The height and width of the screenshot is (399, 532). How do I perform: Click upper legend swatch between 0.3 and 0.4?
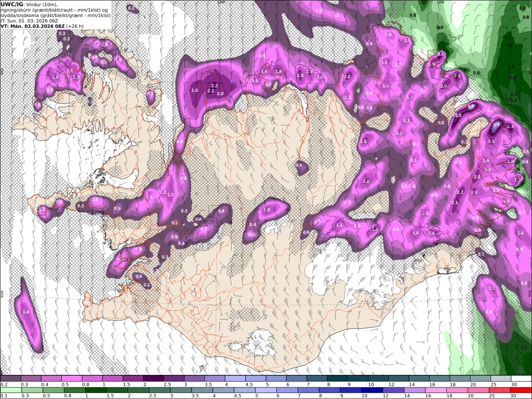pyautogui.click(x=31, y=378)
